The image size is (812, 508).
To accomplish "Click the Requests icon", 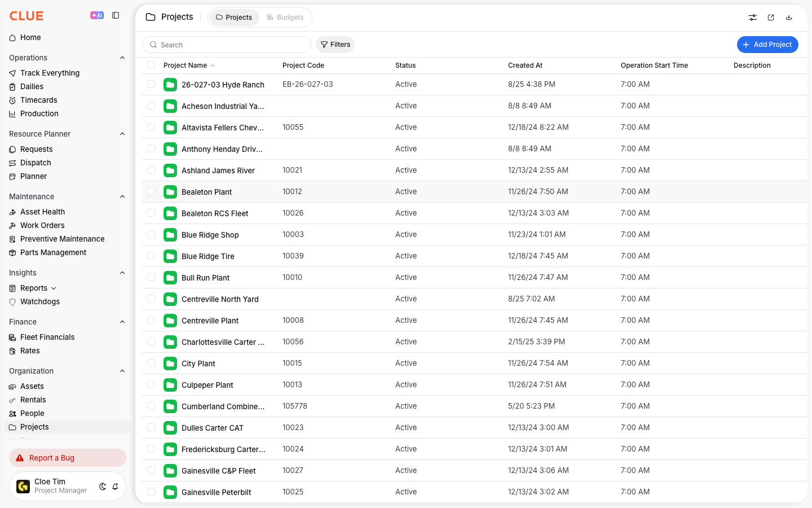I will click(x=12, y=150).
